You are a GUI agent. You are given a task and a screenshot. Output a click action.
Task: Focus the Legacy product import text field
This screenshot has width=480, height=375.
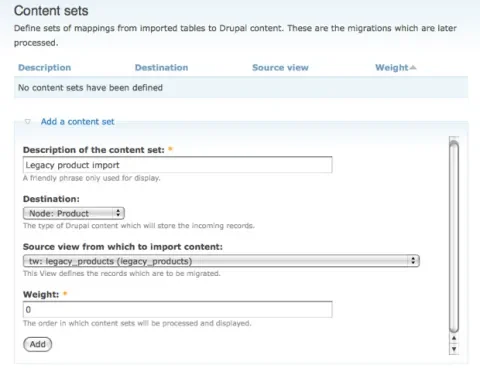(x=178, y=165)
